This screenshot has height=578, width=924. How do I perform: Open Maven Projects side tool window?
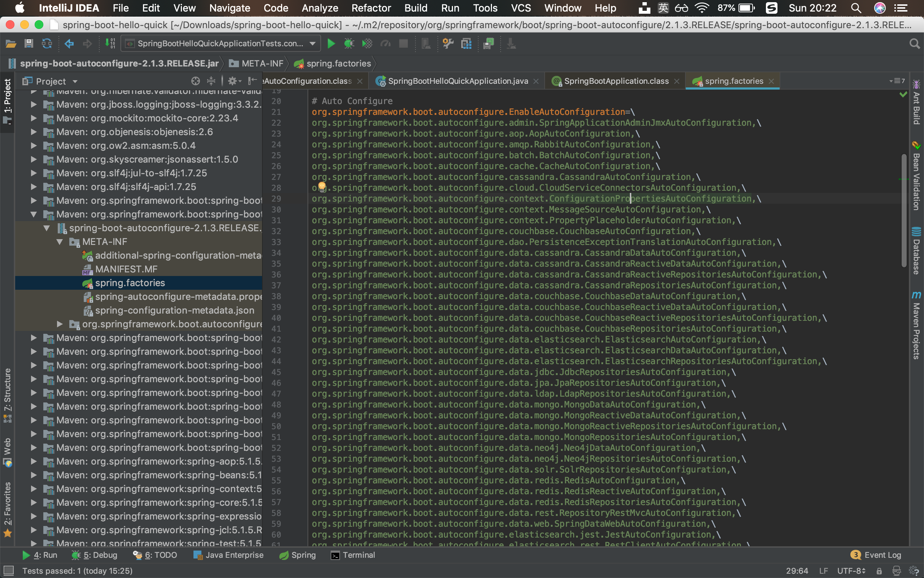click(x=916, y=326)
